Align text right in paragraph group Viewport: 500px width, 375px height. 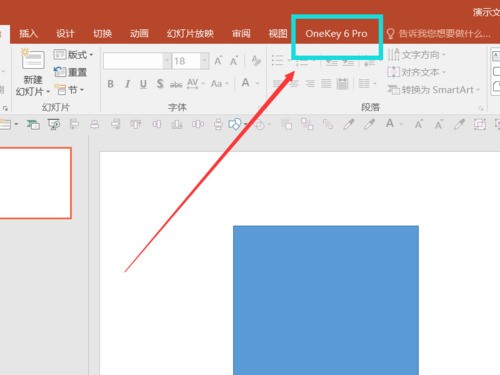coord(310,83)
